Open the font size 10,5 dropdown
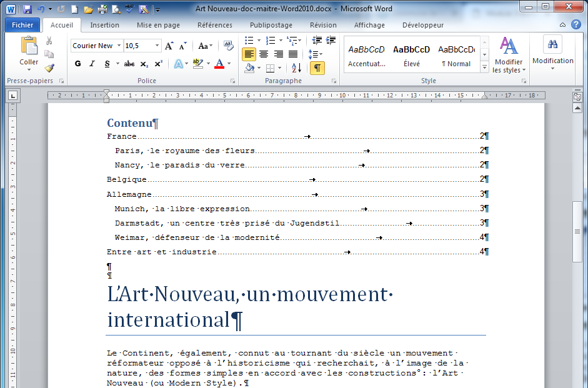 click(x=157, y=46)
